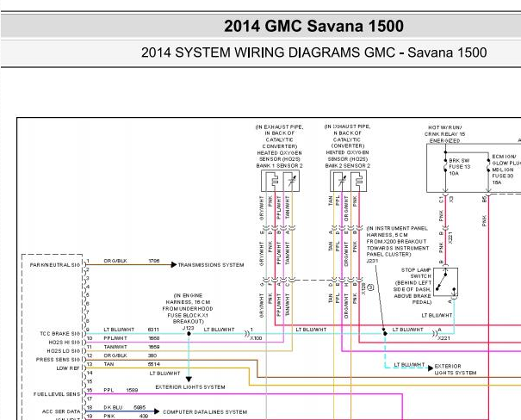This screenshot has height=420, width=521.
Task: Click the 'TCC BRAKE SIG' pin label
Action: 60,334
